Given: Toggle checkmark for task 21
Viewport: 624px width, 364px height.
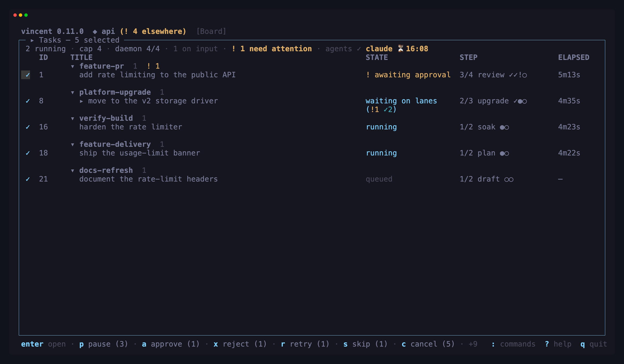Looking at the screenshot, I should tap(28, 179).
